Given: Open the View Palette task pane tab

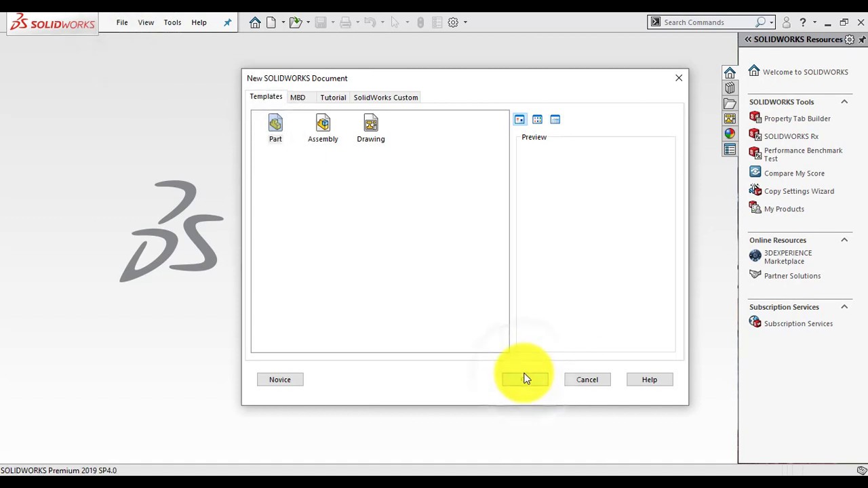Looking at the screenshot, I should tap(730, 119).
